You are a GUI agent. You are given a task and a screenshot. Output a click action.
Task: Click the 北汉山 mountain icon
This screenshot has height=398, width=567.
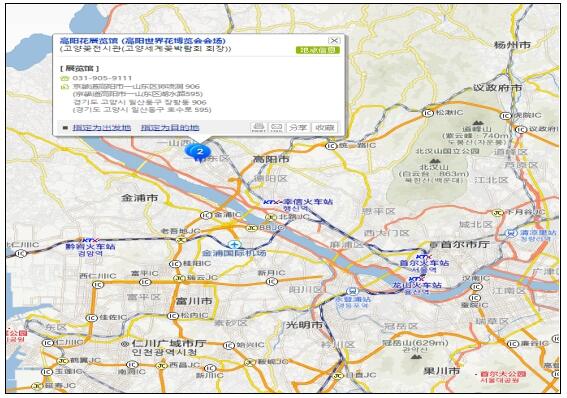click(434, 161)
